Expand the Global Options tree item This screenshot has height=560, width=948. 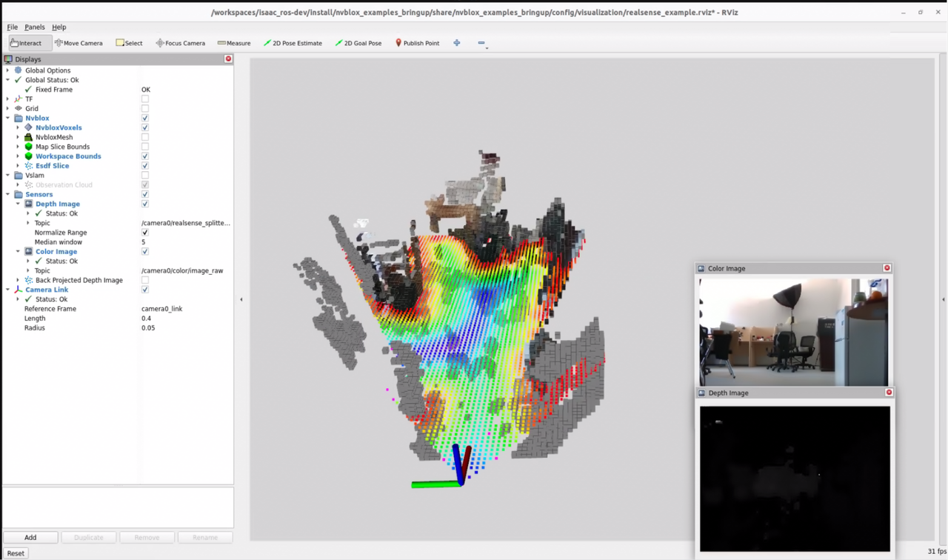(x=8, y=70)
